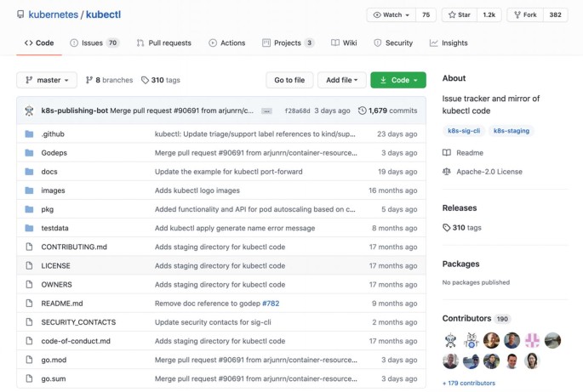Open the kubectl repository name link
Screen dimensions: 583x392
tap(103, 14)
